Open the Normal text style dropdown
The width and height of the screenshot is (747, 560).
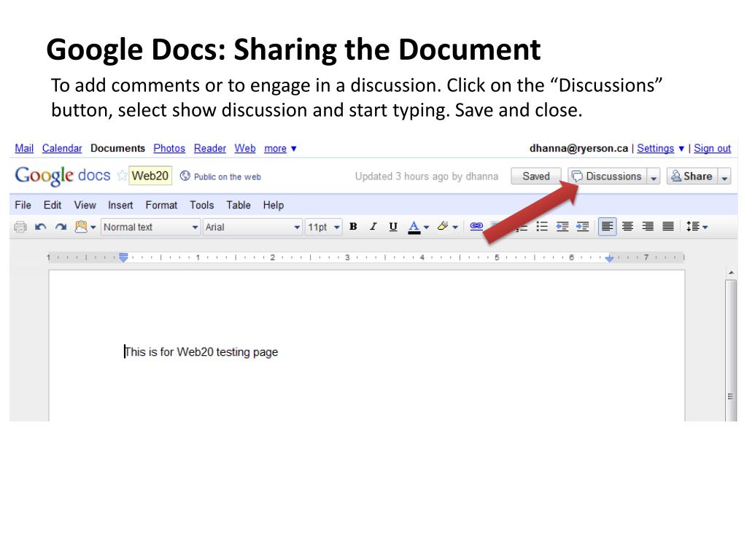150,227
